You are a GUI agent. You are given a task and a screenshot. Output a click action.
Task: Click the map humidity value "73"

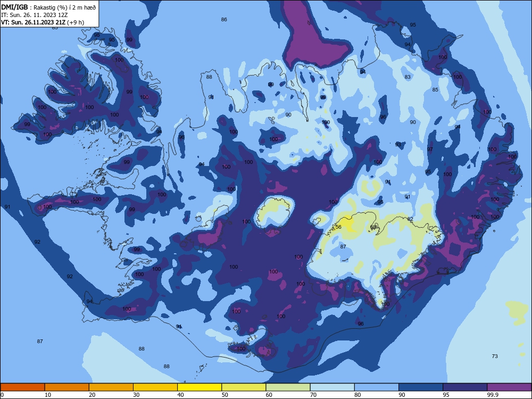[495, 356]
